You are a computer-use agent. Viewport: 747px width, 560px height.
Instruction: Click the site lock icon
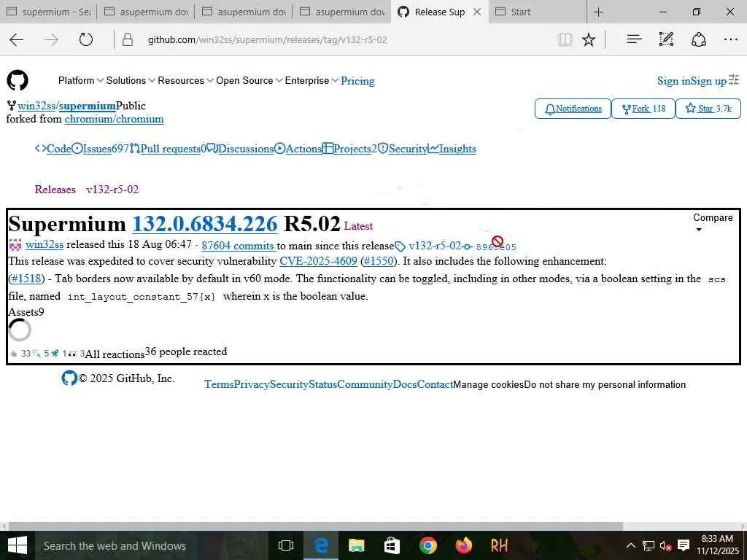point(127,39)
